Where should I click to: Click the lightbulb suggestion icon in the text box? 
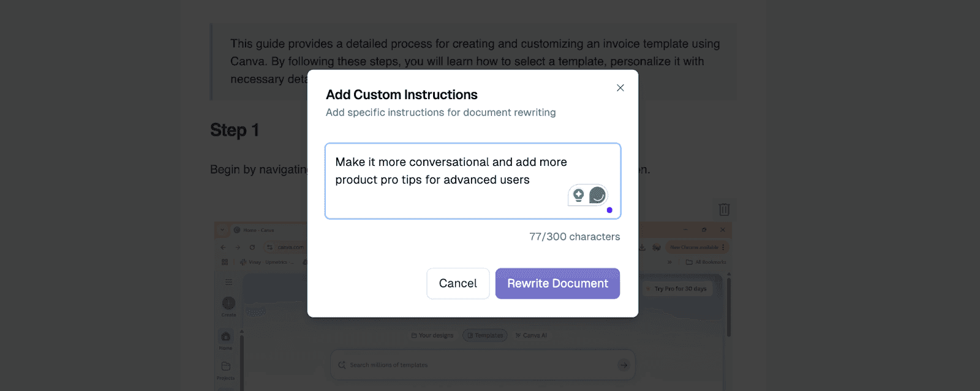[578, 195]
